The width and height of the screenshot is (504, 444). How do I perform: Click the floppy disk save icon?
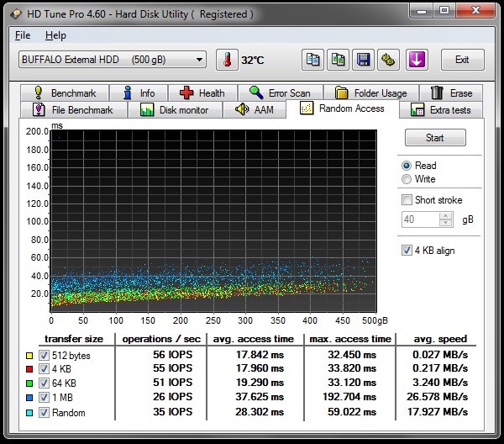click(x=363, y=60)
